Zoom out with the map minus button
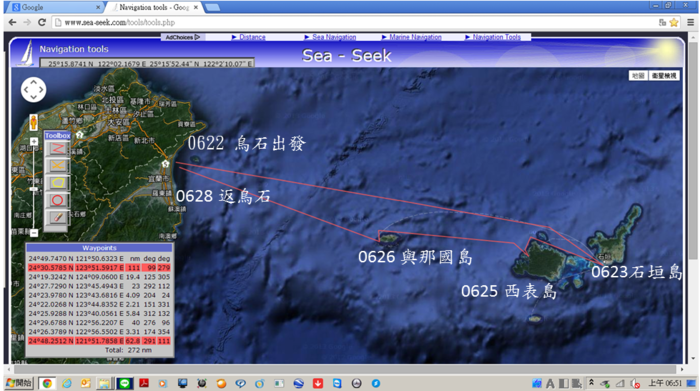Image resolution: width=700 pixels, height=391 pixels. click(x=34, y=233)
